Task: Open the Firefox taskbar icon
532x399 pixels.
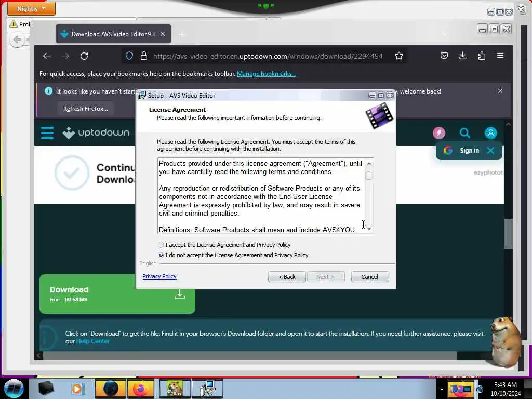Action: pos(141,389)
